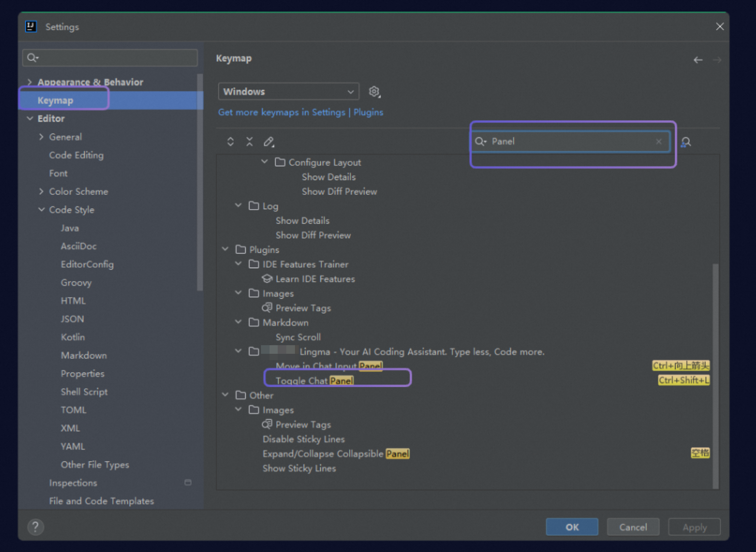The image size is (756, 552).
Task: Click the keymap actions search field
Action: (570, 141)
